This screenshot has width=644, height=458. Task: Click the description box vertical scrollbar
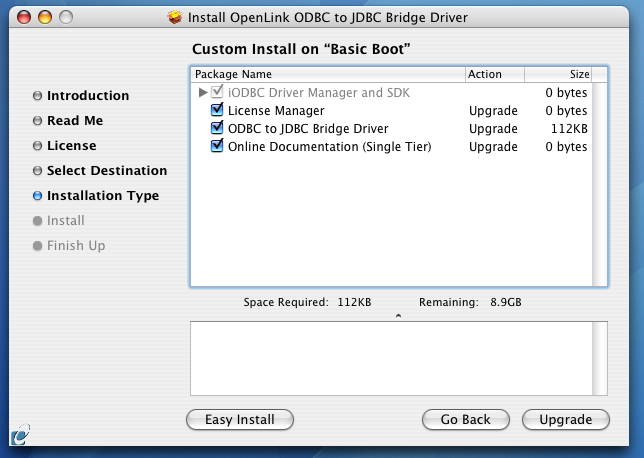599,359
